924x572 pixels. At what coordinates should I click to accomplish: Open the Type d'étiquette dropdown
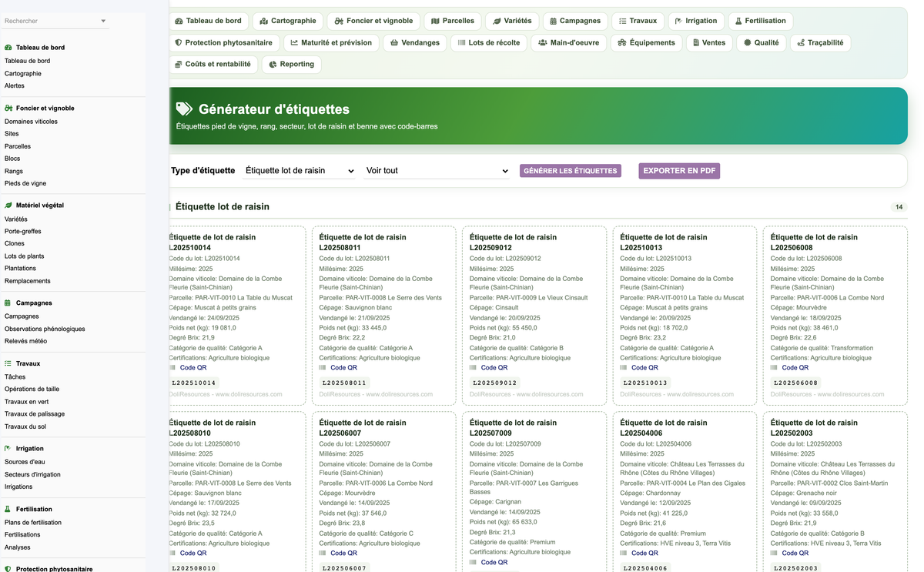point(299,171)
